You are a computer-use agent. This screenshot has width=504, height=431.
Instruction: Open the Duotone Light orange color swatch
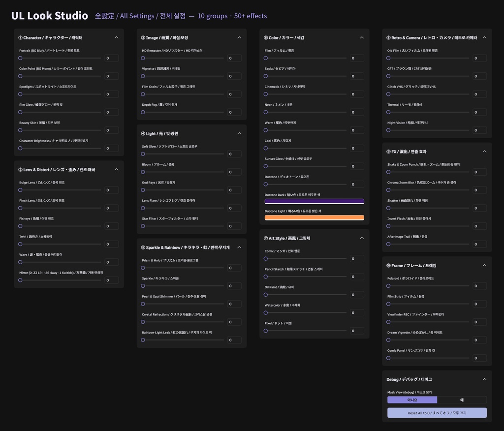[315, 217]
